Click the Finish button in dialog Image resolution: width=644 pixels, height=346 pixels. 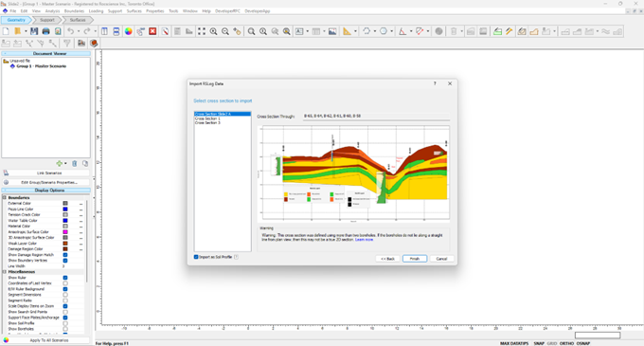pyautogui.click(x=415, y=259)
